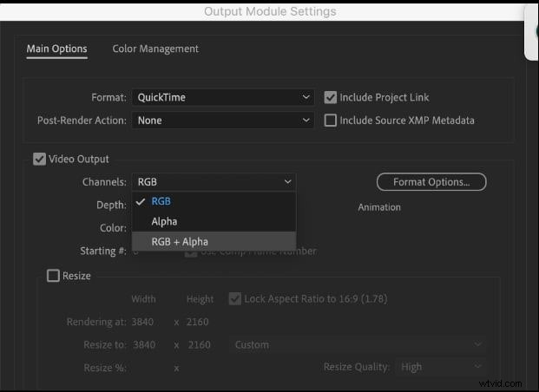Click the Animation codec label
Image resolution: width=539 pixels, height=392 pixels.
tap(379, 207)
